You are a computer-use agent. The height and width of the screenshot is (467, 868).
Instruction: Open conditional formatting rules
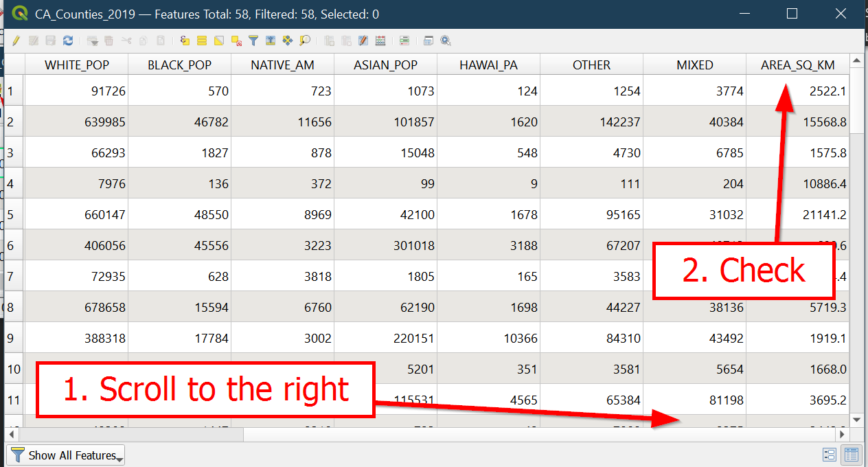click(404, 41)
